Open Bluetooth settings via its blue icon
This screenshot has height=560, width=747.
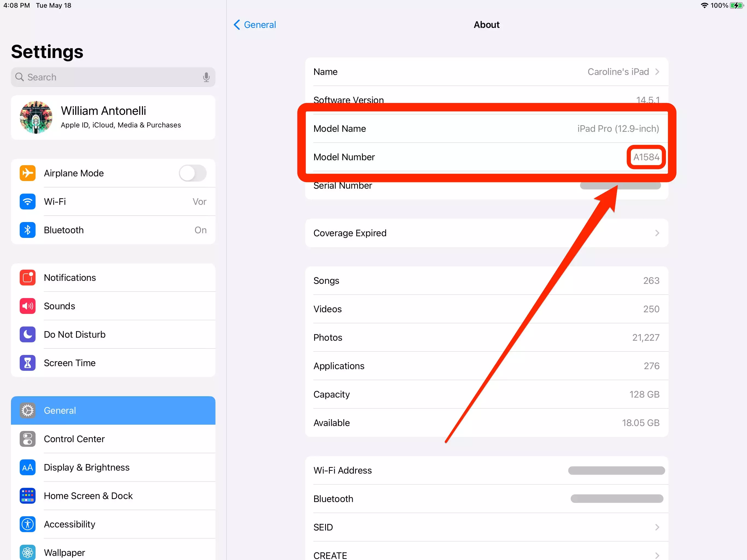(x=27, y=230)
